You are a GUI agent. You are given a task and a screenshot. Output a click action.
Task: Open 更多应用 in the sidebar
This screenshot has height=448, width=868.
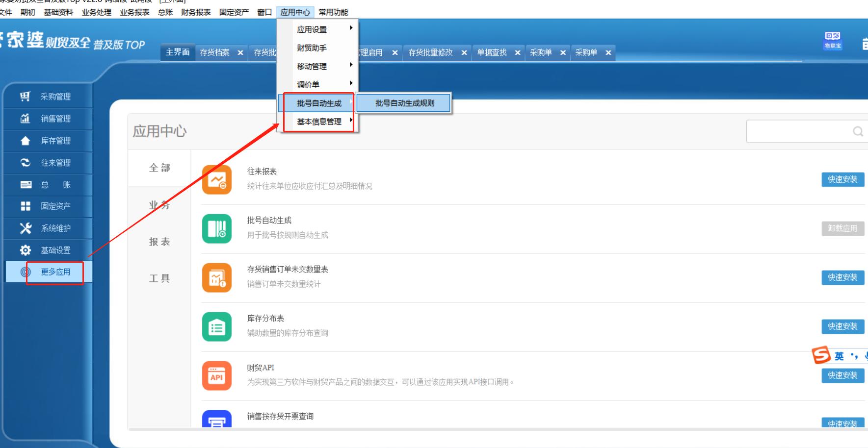55,272
